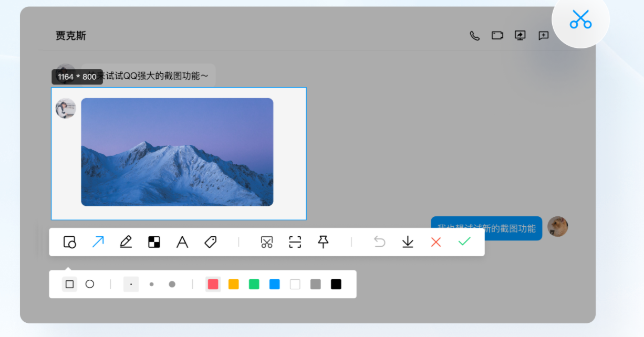
Task: Select the rectangle/ellipse shape tool
Action: (70, 242)
